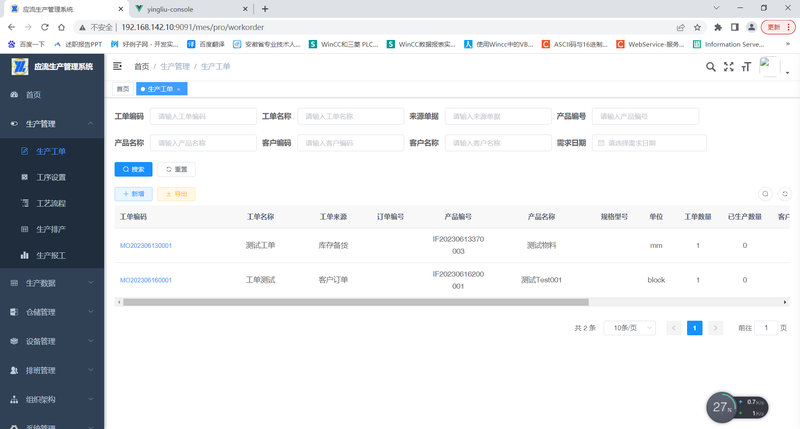This screenshot has width=800, height=429.
Task: Click the horizontal table scrollbar thumb
Action: (x=356, y=302)
